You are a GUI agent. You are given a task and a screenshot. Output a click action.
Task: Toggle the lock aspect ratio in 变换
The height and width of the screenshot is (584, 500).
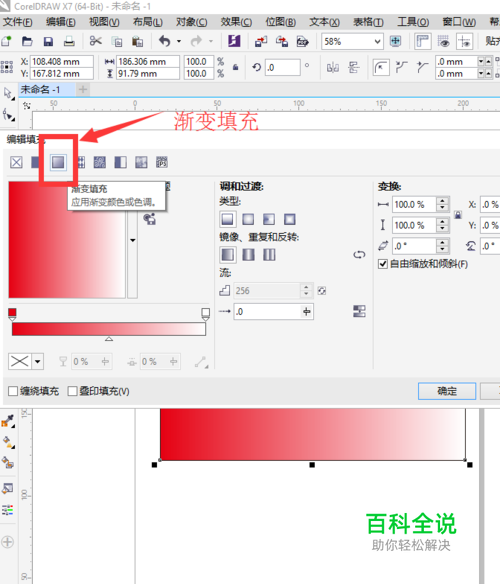click(458, 215)
